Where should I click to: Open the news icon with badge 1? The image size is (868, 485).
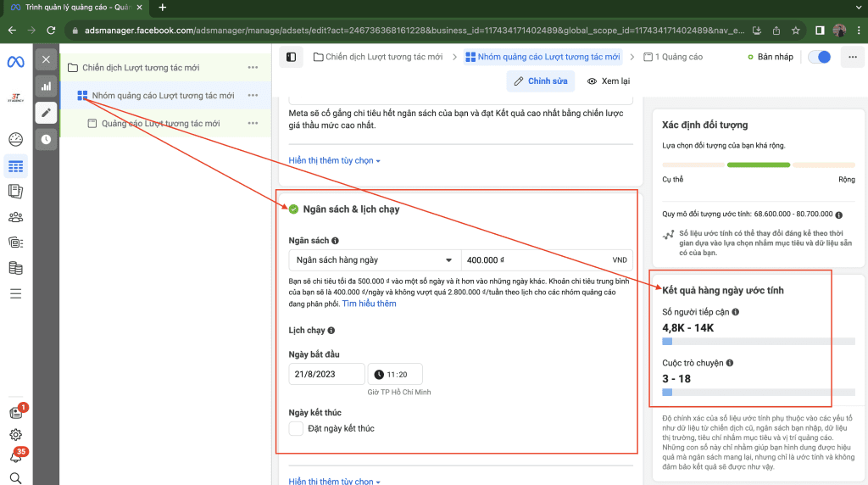click(x=17, y=412)
